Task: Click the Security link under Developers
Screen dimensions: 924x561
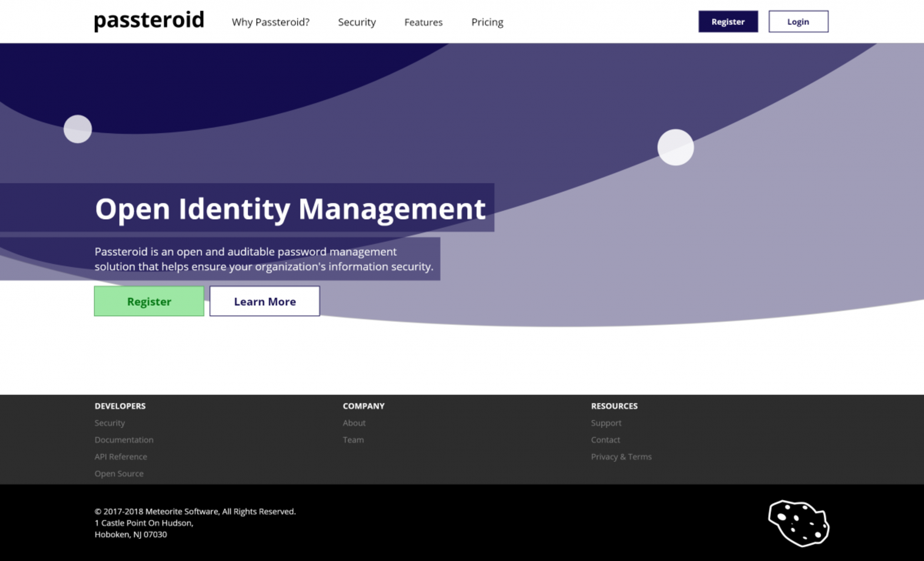Action: coord(109,423)
